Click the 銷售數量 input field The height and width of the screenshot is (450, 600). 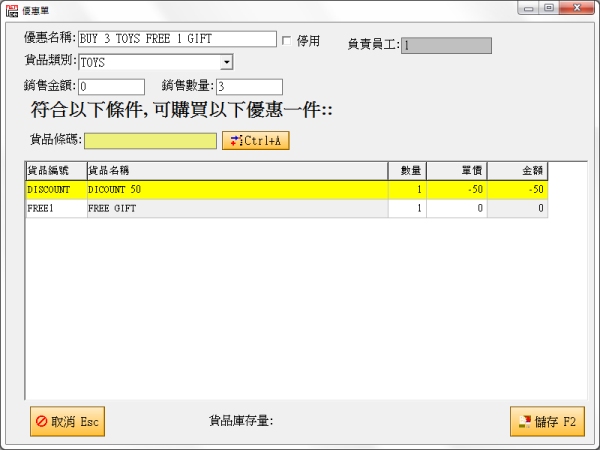coord(249,87)
